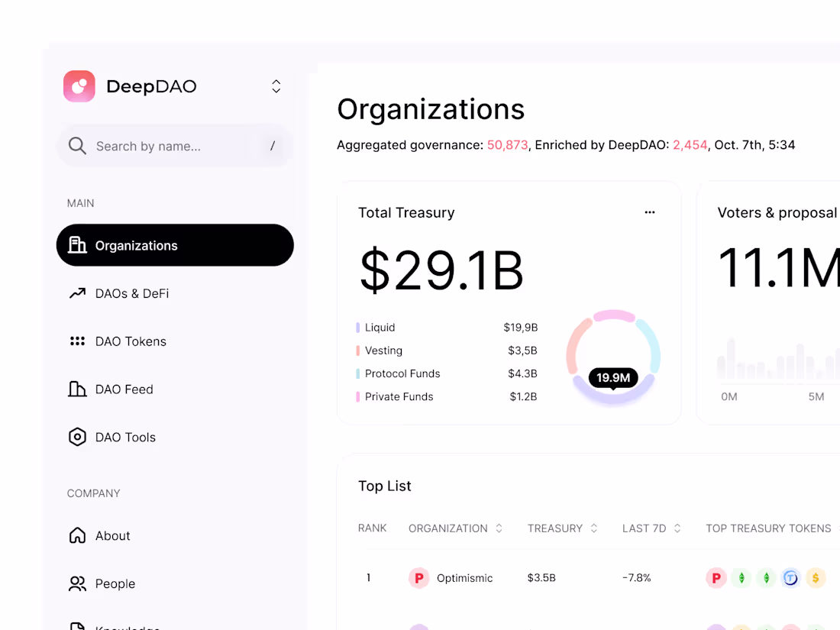This screenshot has height=630, width=840.
Task: Open the workspace switcher chevron beside DeepDAO
Action: pyautogui.click(x=276, y=86)
